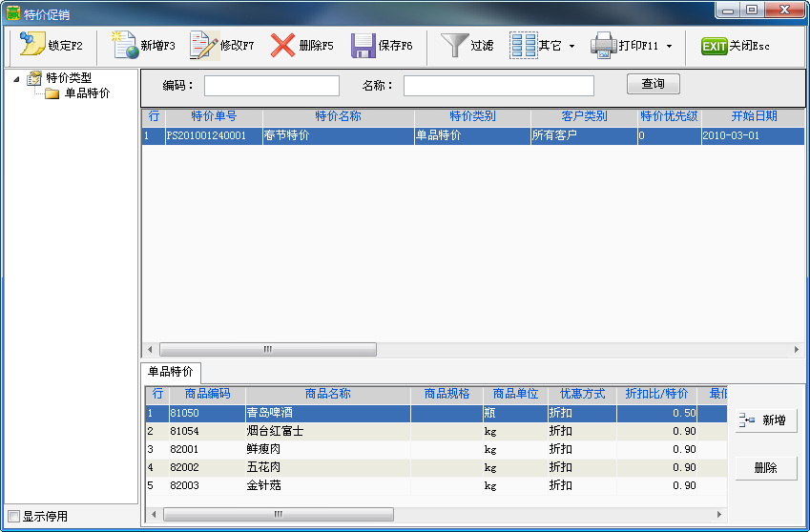Screen dimensions: 810x532
Task: Open the 其它 dropdown arrow
Action: pos(571,46)
